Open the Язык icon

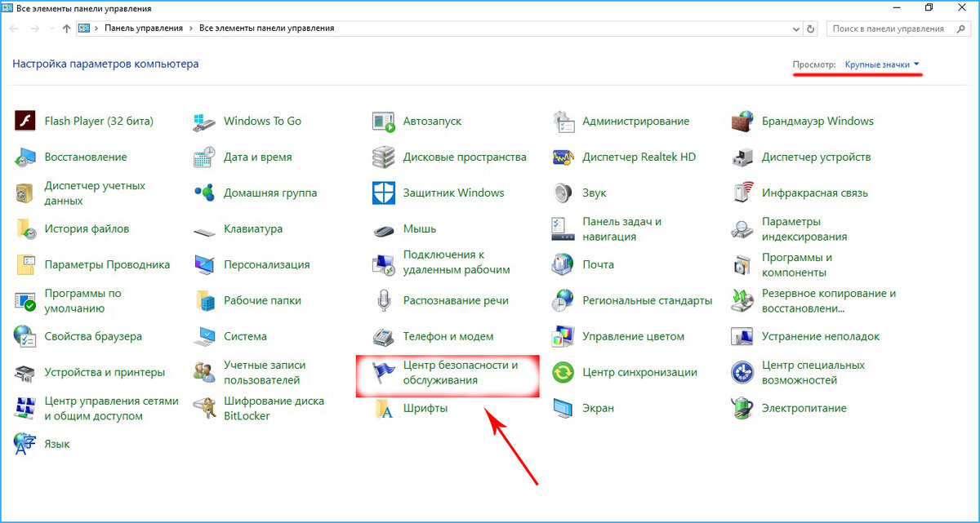click(25, 444)
